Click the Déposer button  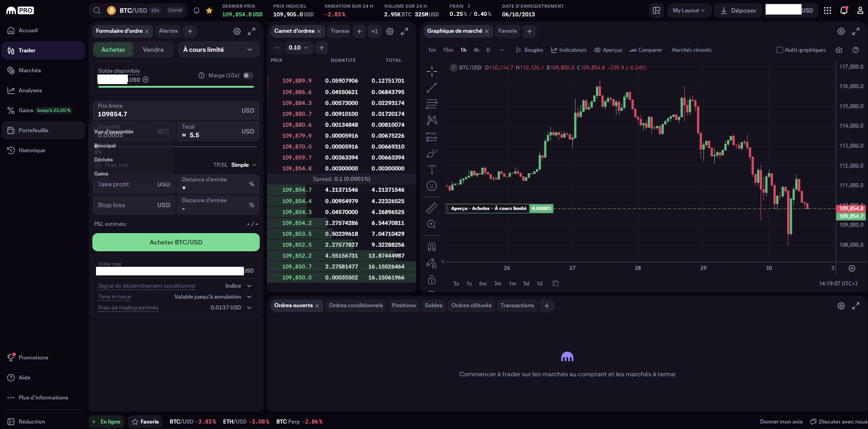click(x=738, y=10)
